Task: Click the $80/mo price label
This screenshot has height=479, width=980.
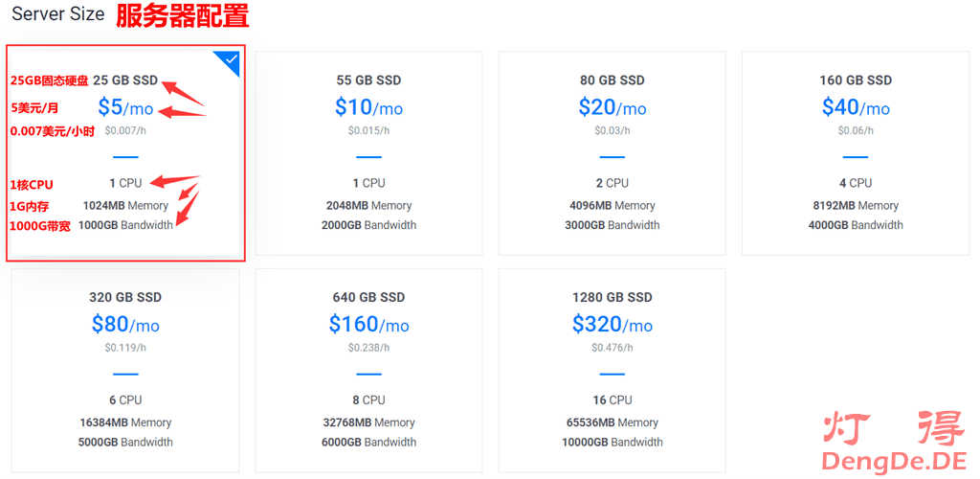Action: 125,325
